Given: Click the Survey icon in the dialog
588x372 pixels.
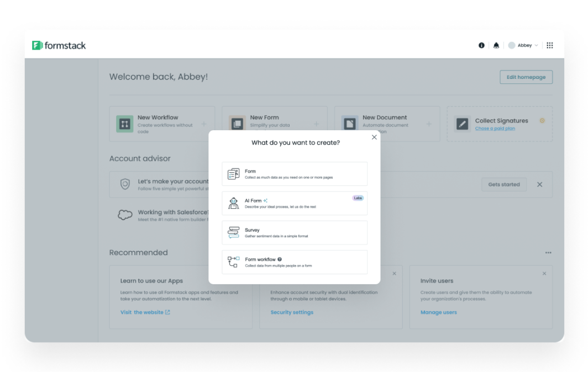Looking at the screenshot, I should click(234, 232).
